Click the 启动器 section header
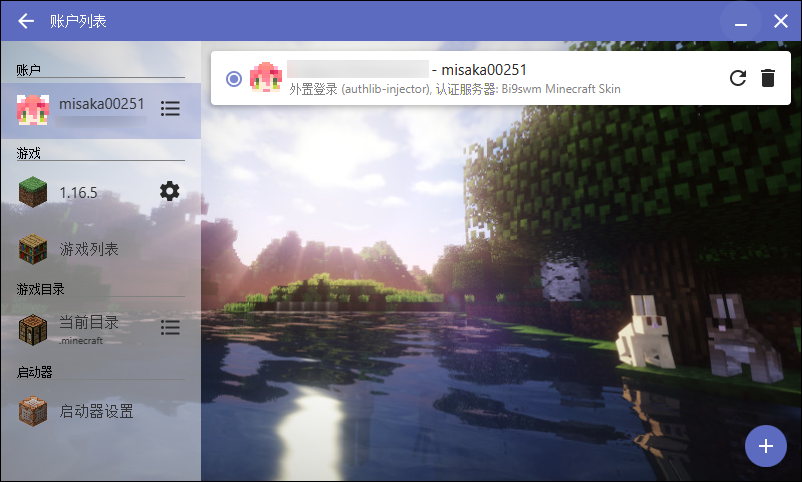Image resolution: width=802 pixels, height=482 pixels. point(34,372)
